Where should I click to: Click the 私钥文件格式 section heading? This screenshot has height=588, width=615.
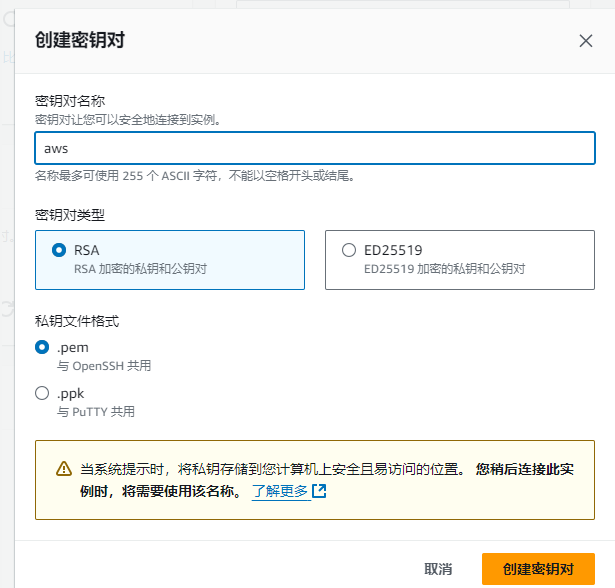77,322
